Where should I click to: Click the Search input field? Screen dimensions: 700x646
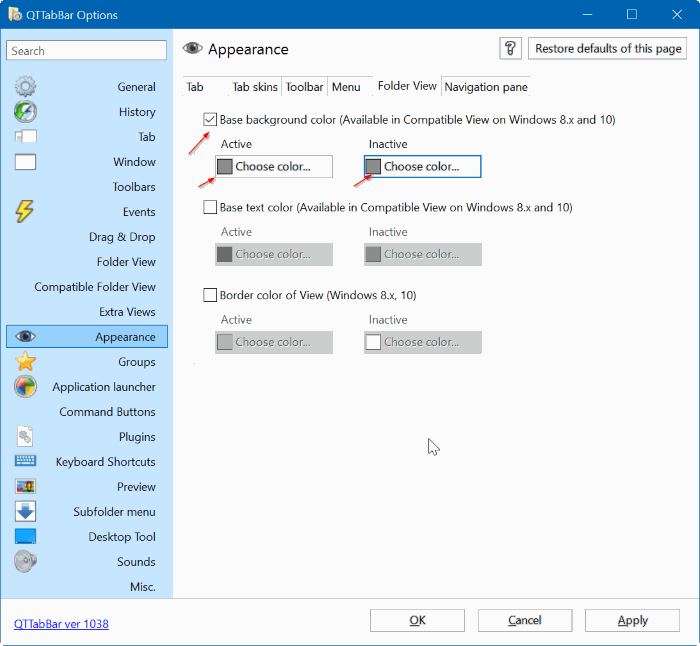pyautogui.click(x=87, y=50)
